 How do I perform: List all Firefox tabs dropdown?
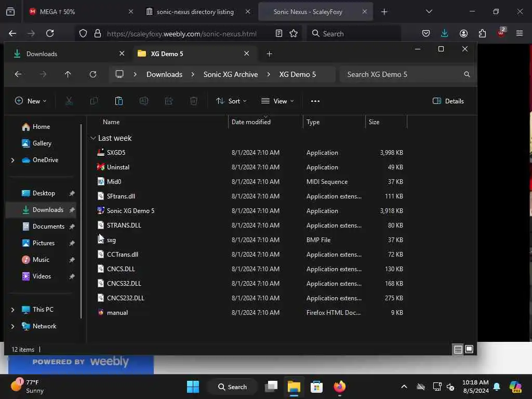[x=429, y=11]
